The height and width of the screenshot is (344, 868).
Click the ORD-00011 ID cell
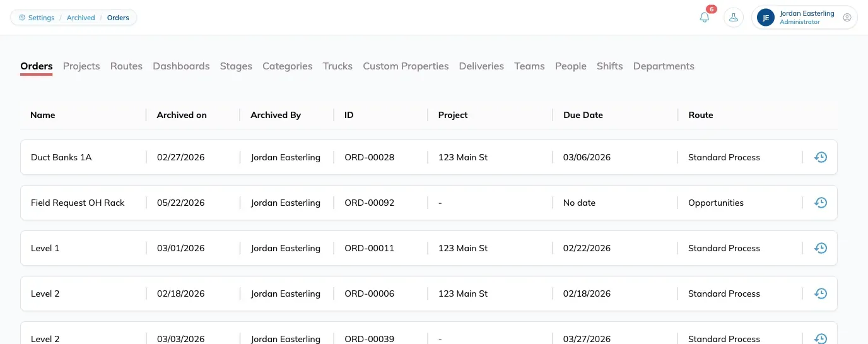pyautogui.click(x=369, y=248)
